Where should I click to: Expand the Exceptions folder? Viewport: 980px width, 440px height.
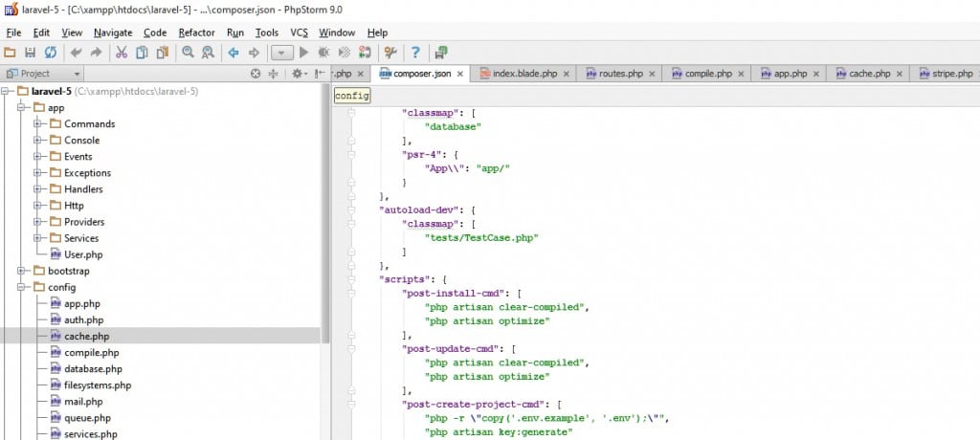pos(38,172)
